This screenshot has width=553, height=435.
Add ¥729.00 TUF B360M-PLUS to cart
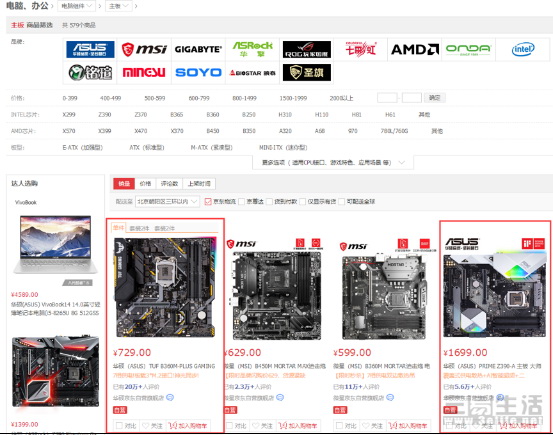click(188, 426)
